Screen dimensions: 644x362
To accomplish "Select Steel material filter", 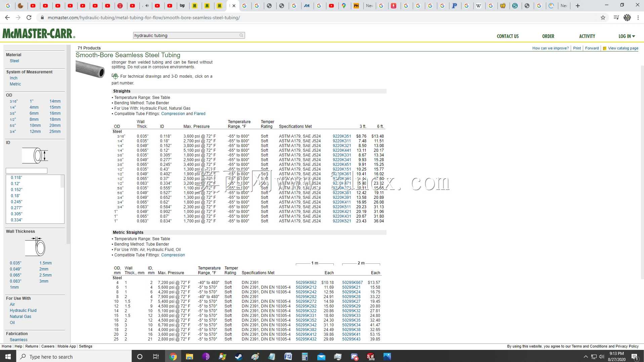I will point(14,61).
